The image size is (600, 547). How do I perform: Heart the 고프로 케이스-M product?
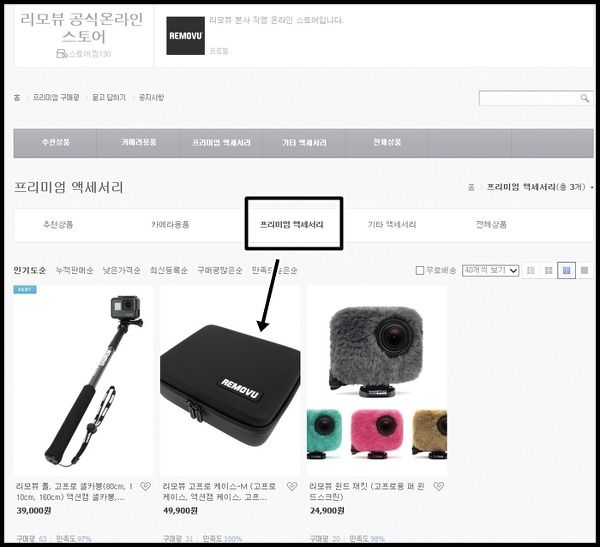point(292,487)
